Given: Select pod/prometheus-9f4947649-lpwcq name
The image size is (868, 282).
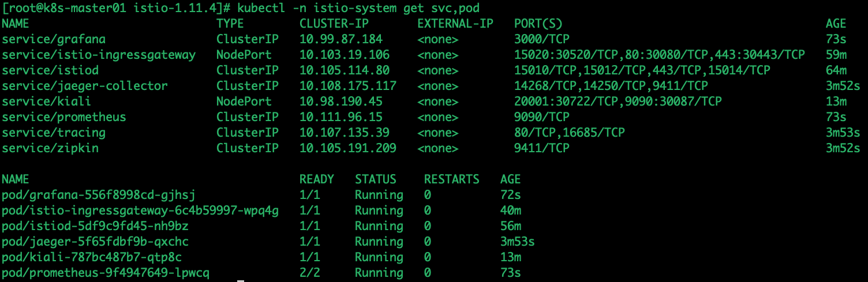Looking at the screenshot, I should [x=106, y=273].
